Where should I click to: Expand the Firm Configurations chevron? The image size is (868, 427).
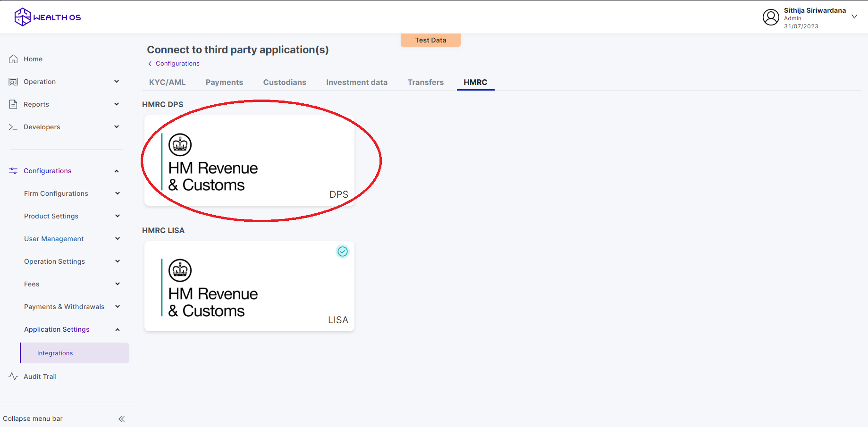coord(118,193)
